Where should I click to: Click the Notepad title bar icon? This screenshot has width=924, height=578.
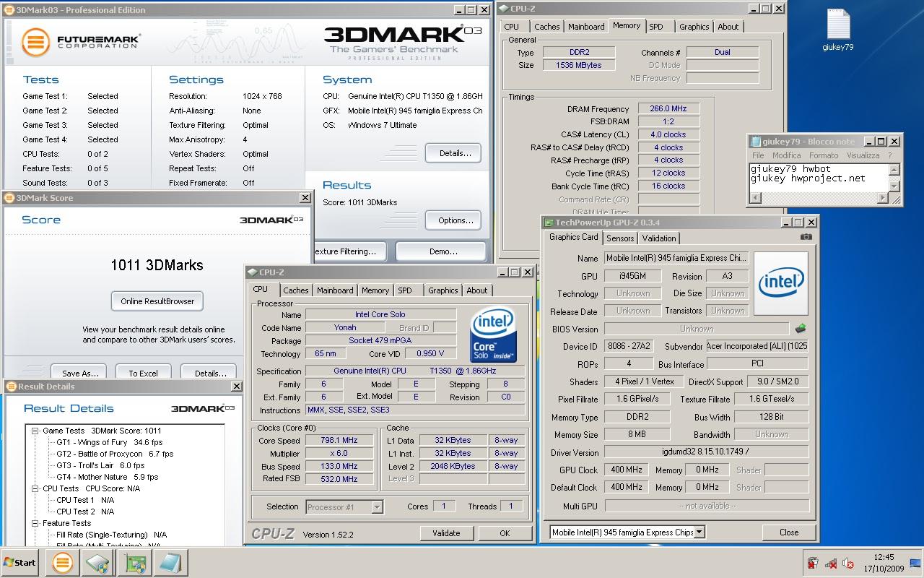click(x=755, y=142)
